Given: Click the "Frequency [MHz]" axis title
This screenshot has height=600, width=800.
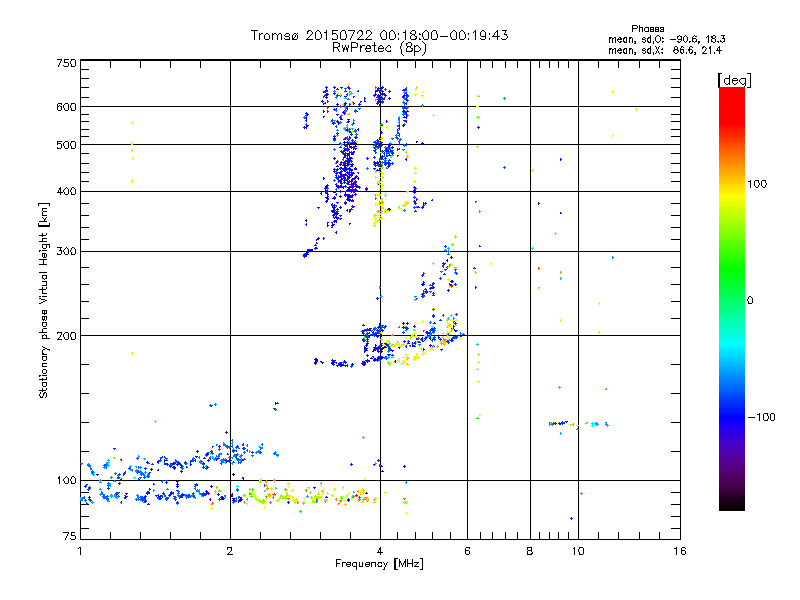Looking at the screenshot, I should coord(379,564).
